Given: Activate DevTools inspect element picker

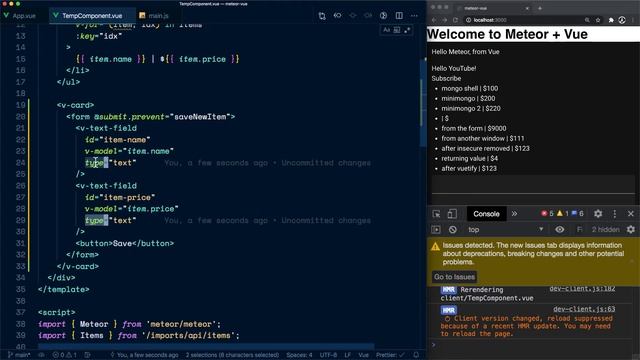Looking at the screenshot, I should tap(436, 214).
